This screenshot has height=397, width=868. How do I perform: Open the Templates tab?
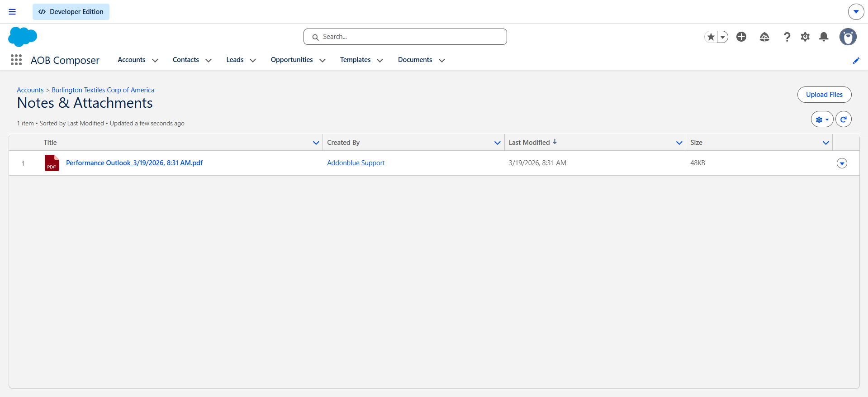coord(356,60)
